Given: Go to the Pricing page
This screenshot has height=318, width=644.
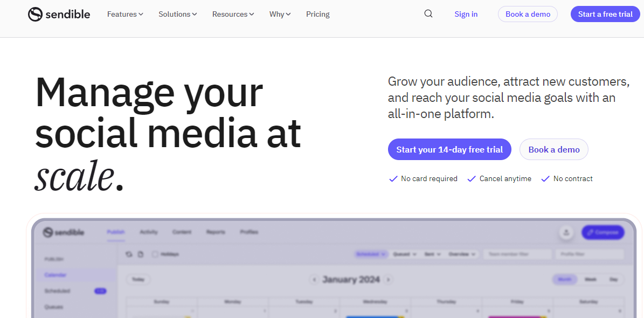Looking at the screenshot, I should (318, 15).
